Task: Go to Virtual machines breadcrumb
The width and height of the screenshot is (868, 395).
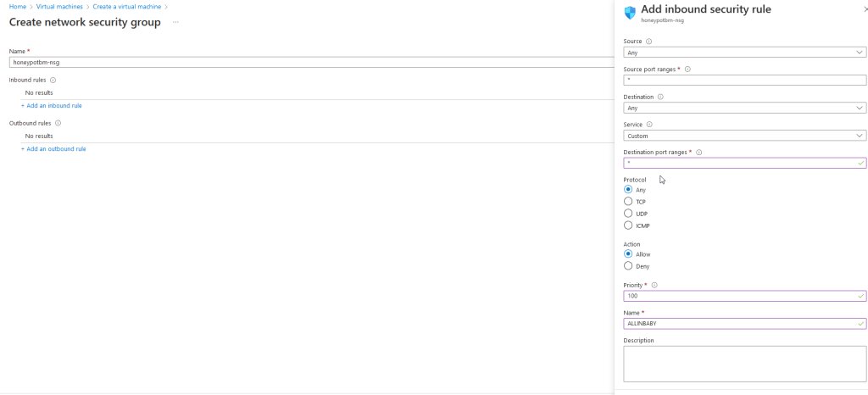Action: tap(58, 7)
